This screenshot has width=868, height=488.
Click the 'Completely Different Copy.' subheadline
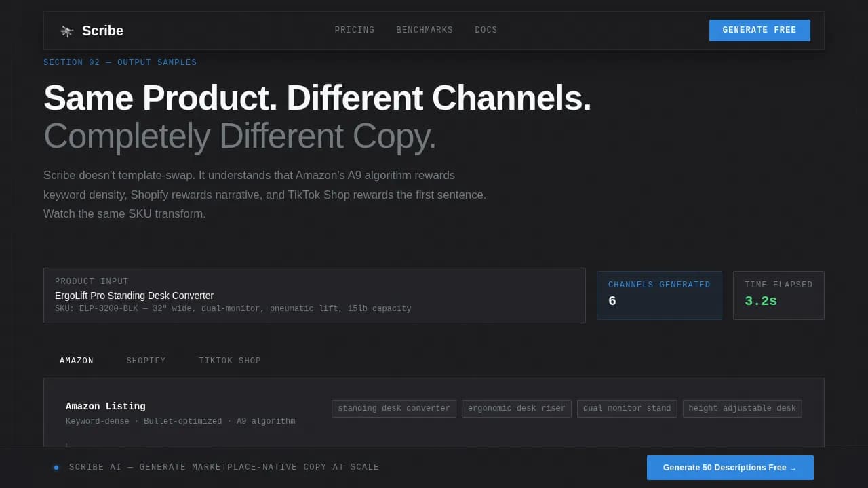(x=240, y=136)
